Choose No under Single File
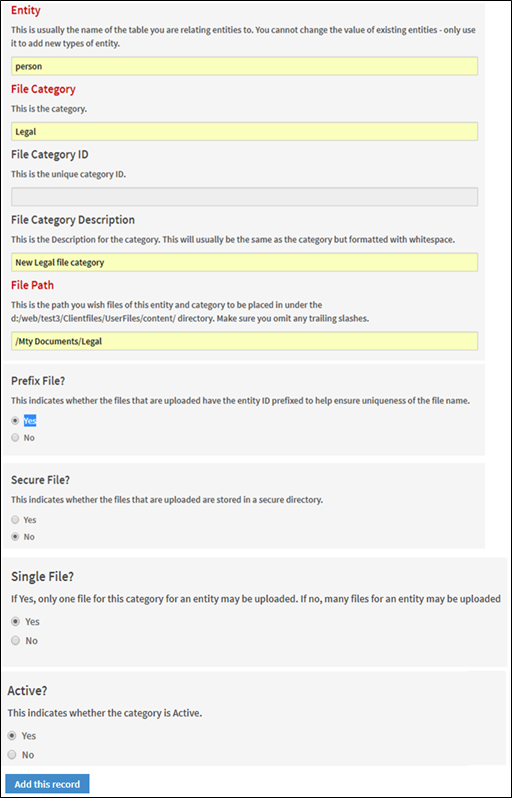Viewport: 515px width, 801px height. click(x=16, y=641)
